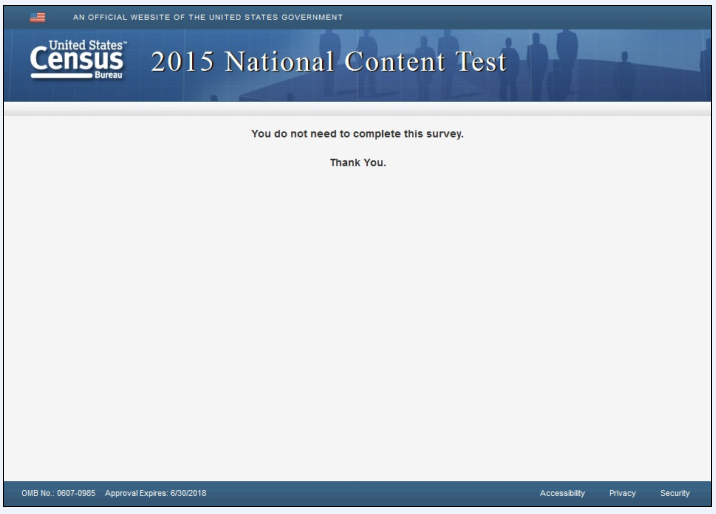The width and height of the screenshot is (716, 514).
Task: Click the 'Thank You.' message
Action: tap(358, 163)
